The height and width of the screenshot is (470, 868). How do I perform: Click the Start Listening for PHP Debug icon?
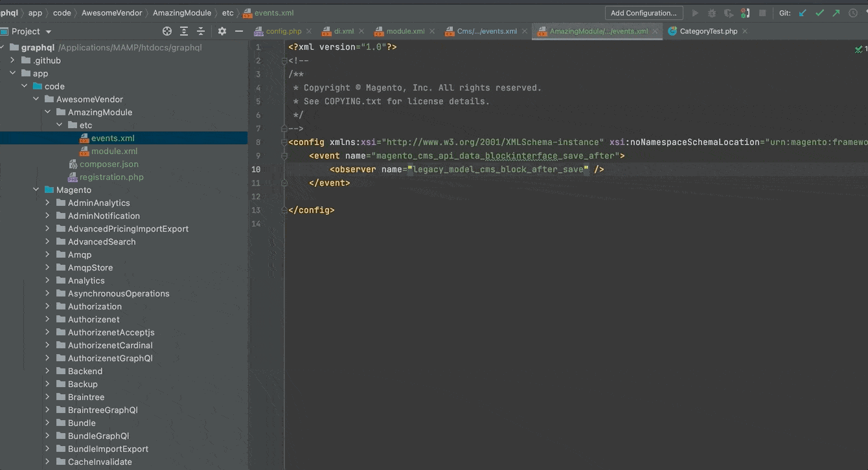(x=746, y=13)
